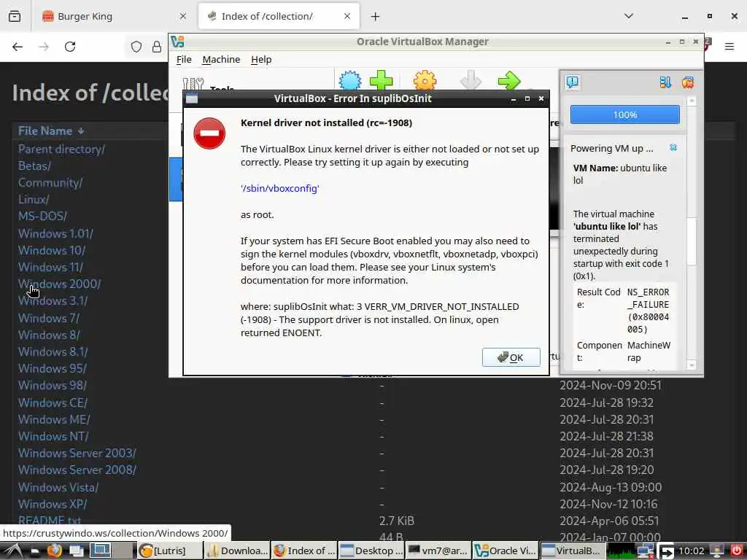Image resolution: width=747 pixels, height=560 pixels.
Task: Click 'NS_ERROR_FAILURE' result code value
Action: [649, 311]
